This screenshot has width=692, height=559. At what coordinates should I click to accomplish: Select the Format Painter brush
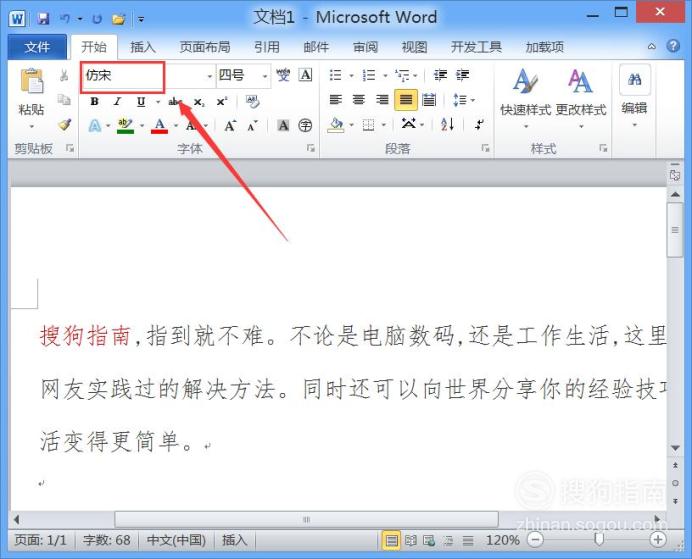point(65,125)
